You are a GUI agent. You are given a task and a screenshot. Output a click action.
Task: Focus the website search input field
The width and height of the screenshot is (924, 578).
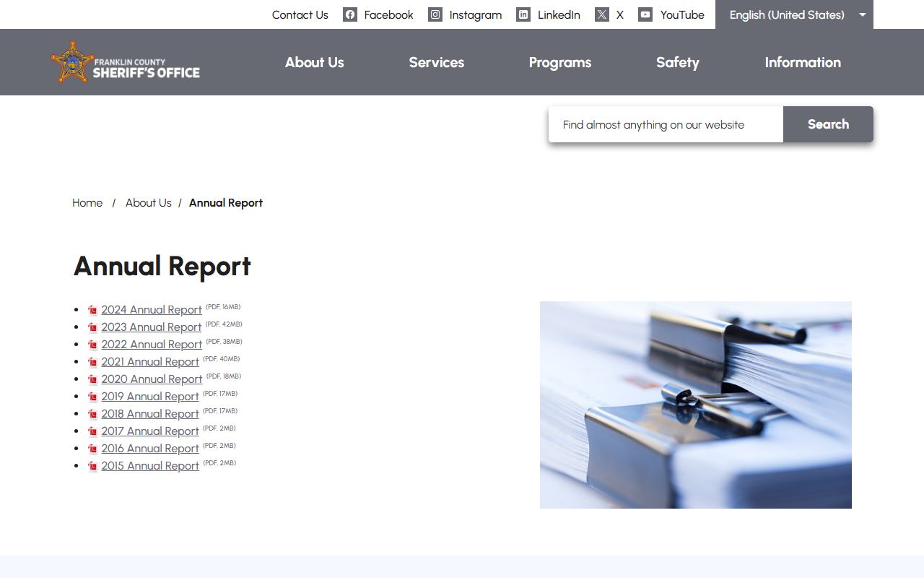[x=666, y=124]
